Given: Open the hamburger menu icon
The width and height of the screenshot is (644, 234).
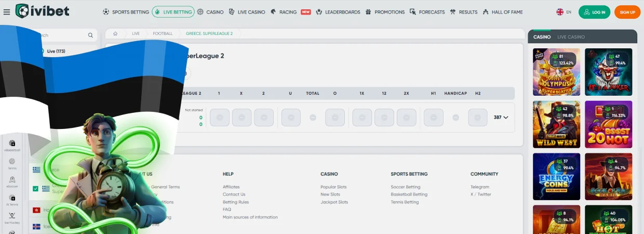Looking at the screenshot, I should coord(7,12).
